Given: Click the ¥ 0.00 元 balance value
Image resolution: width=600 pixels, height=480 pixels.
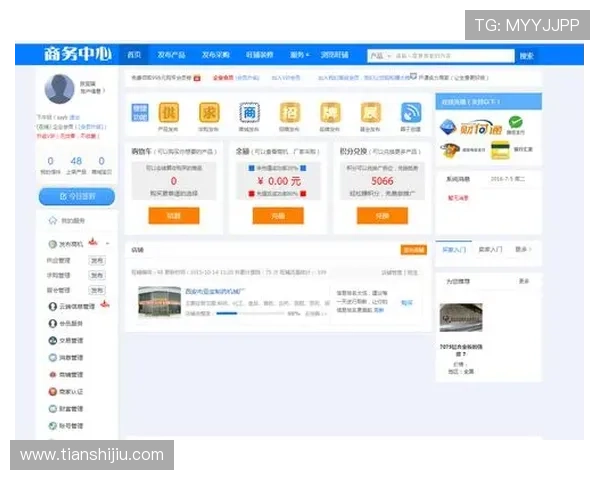Looking at the screenshot, I should (x=279, y=181).
